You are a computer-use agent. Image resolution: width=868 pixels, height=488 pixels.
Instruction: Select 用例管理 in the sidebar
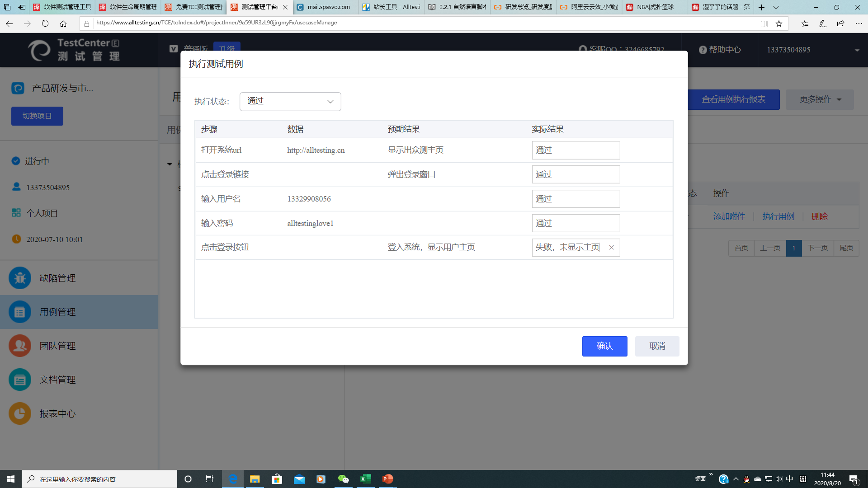coord(57,312)
